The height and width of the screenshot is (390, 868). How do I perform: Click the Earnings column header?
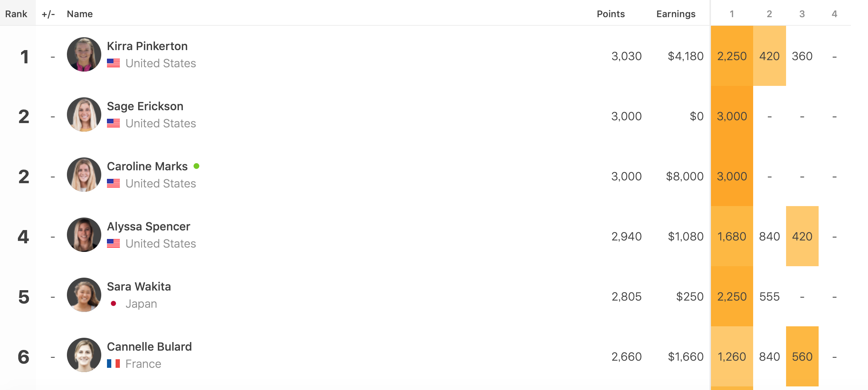click(x=676, y=14)
